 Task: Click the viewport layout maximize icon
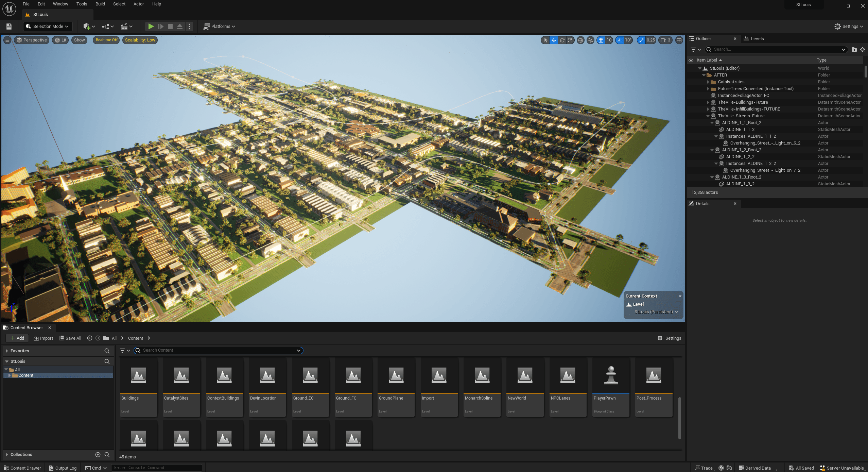pyautogui.click(x=679, y=40)
